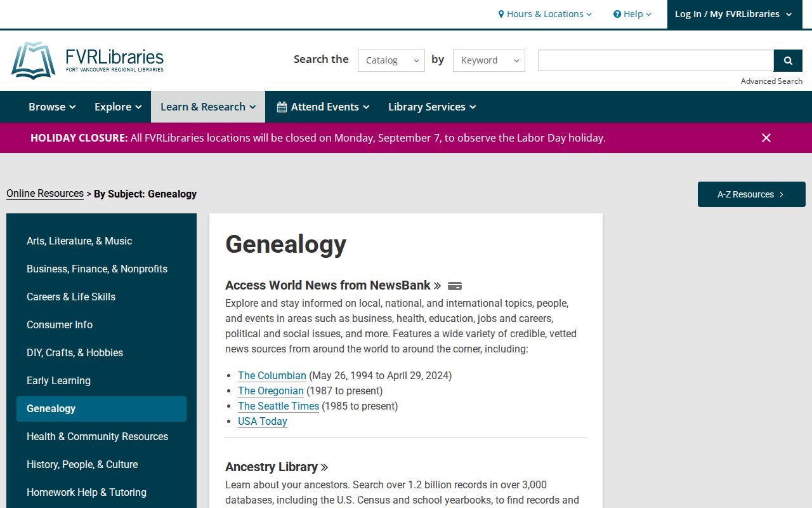
Task: Expand the Attend Events menu
Action: (x=323, y=107)
